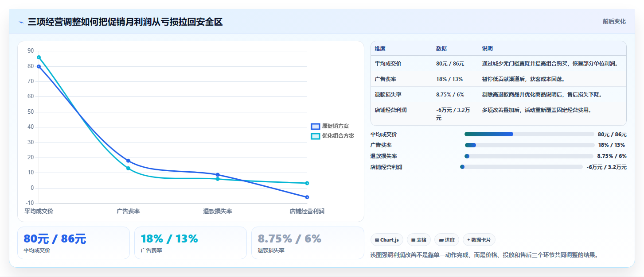Image resolution: width=644 pixels, height=277 pixels.
Task: Click the 8.75% / 6% data card
Action: pyautogui.click(x=308, y=243)
